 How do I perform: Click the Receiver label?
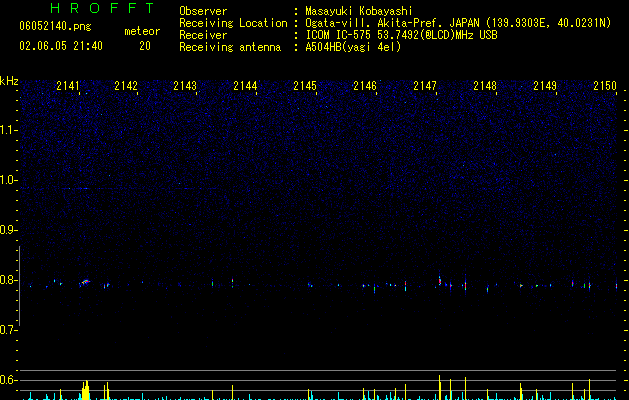point(203,35)
